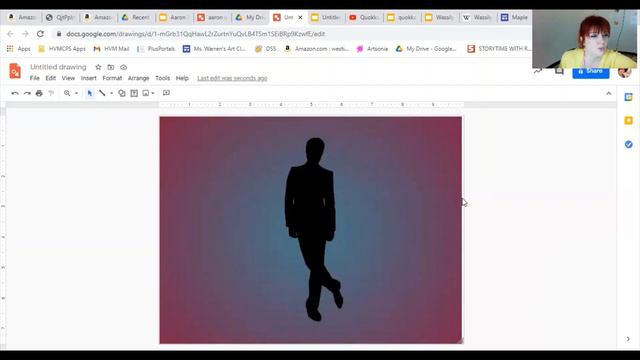Click the Zoom magnifier tool
Screen dimensions: 640x360
click(x=67, y=93)
